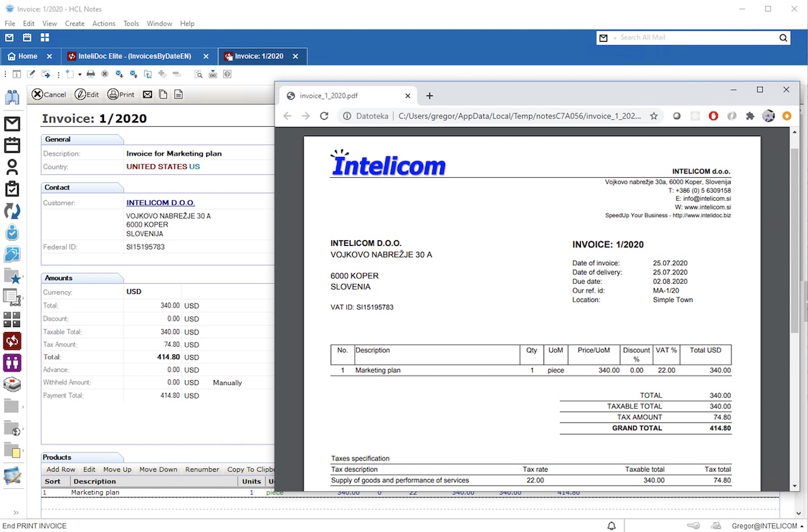
Task: Expand the sidebar with double chevron
Action: [x=16, y=513]
